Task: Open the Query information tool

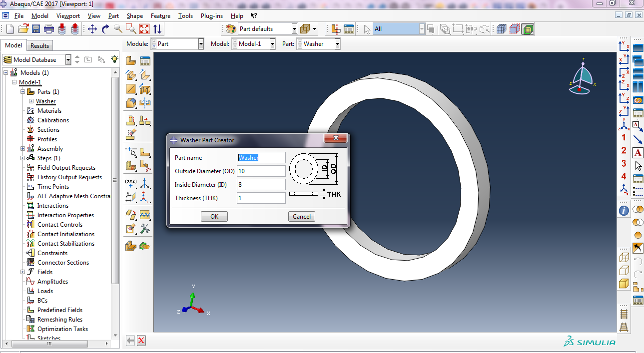Action: pos(624,210)
